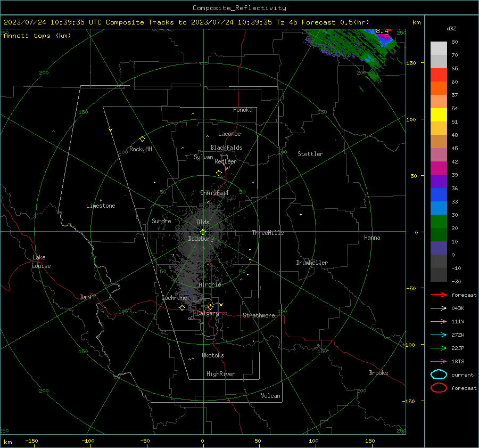This screenshot has height=448, width=479.
Task: Click the 100 tick on right axis
Action: (x=411, y=119)
